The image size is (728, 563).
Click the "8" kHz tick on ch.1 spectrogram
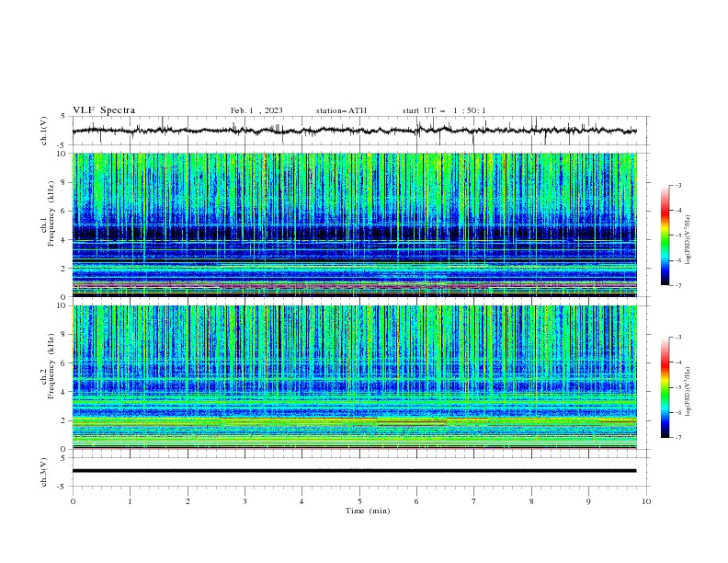click(x=64, y=182)
